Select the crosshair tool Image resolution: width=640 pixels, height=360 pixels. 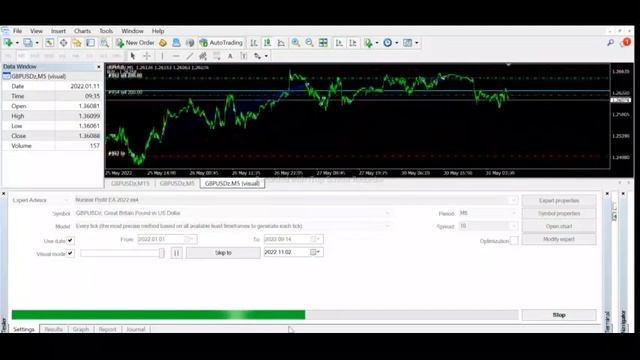pyautogui.click(x=147, y=56)
